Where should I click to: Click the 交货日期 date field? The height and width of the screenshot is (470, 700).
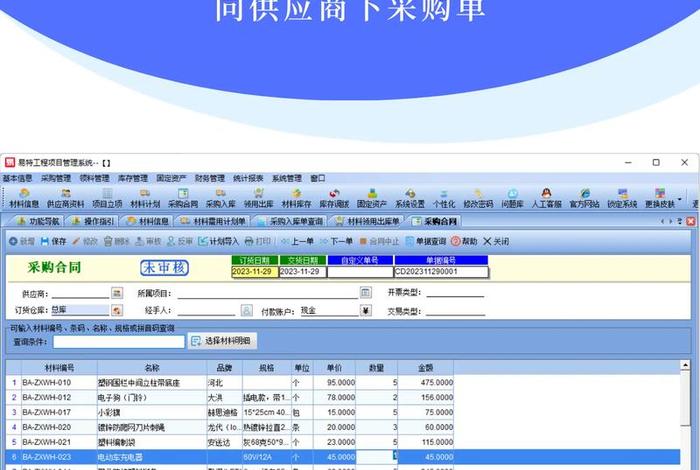tap(303, 271)
